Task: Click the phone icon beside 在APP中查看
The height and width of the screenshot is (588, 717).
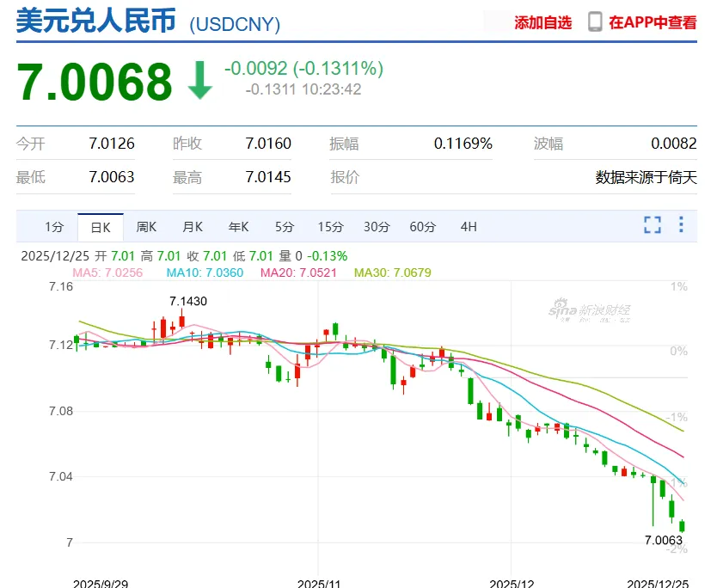Action: [x=594, y=22]
